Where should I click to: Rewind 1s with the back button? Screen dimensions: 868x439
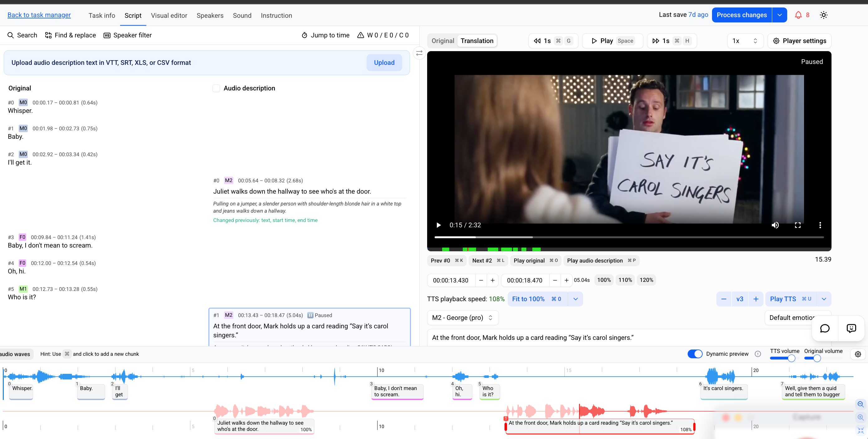(553, 41)
